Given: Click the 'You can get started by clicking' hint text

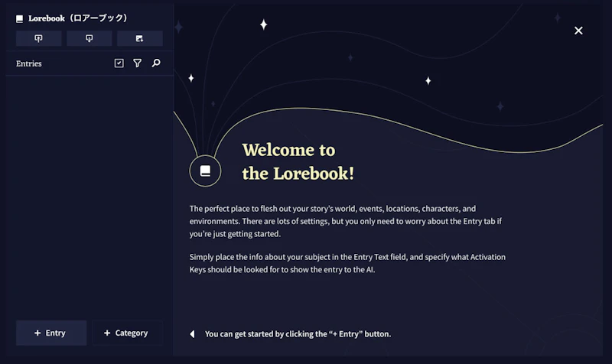Looking at the screenshot, I should point(298,334).
